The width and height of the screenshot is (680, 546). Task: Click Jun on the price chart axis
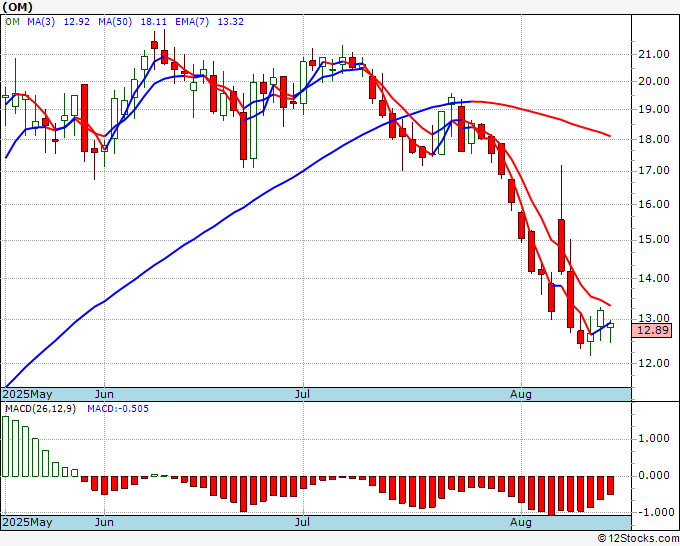104,394
